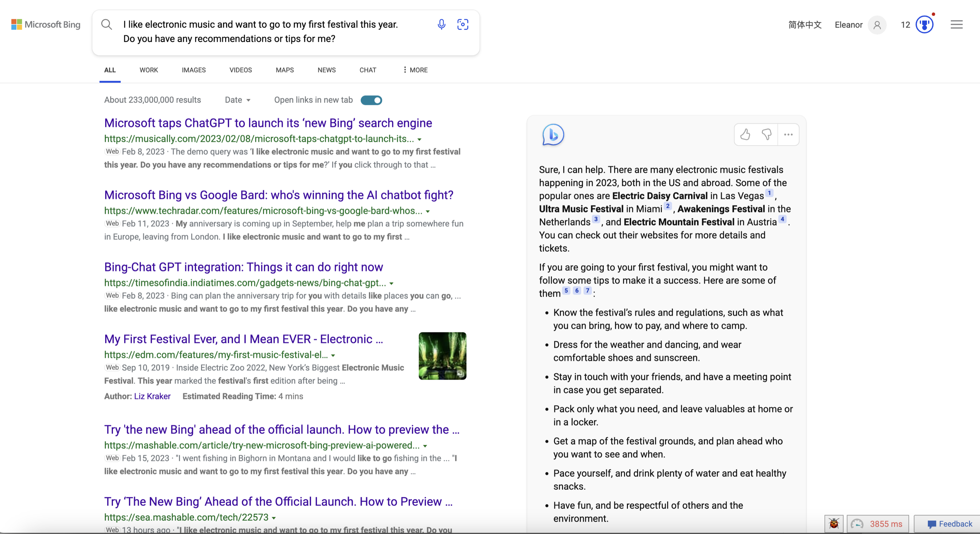This screenshot has height=534, width=980.
Task: Select the ALL tab
Action: [110, 70]
